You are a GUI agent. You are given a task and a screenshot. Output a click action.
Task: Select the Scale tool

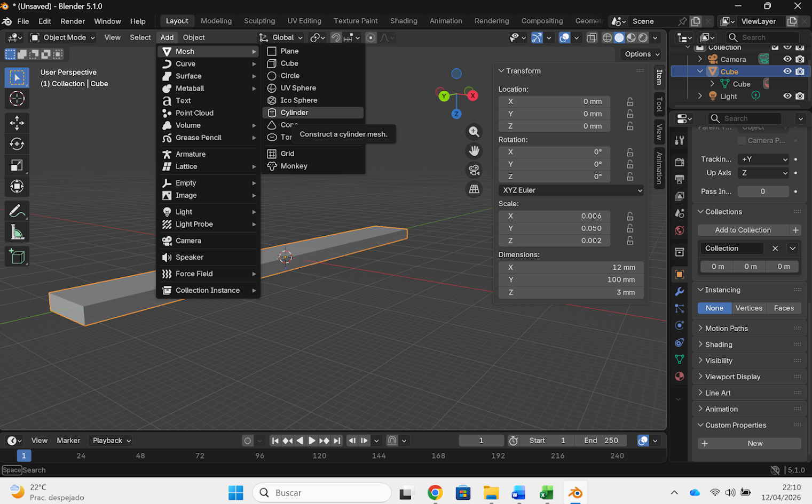click(17, 165)
